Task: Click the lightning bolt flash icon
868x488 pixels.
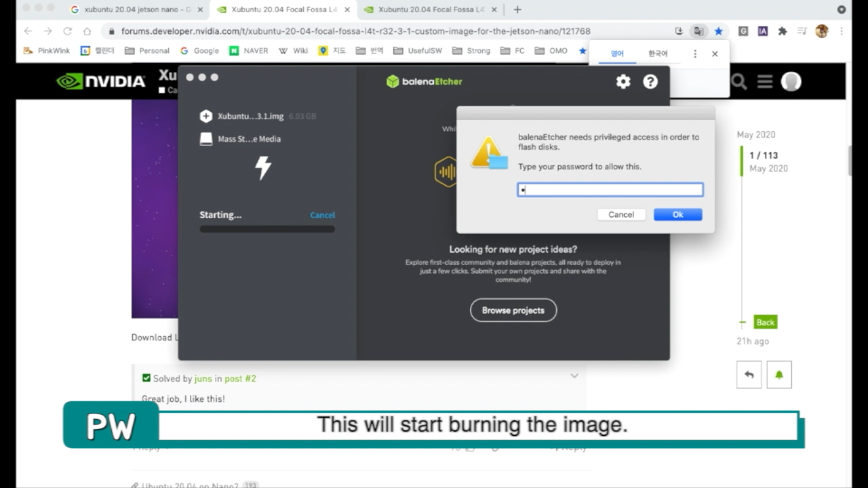Action: click(263, 167)
